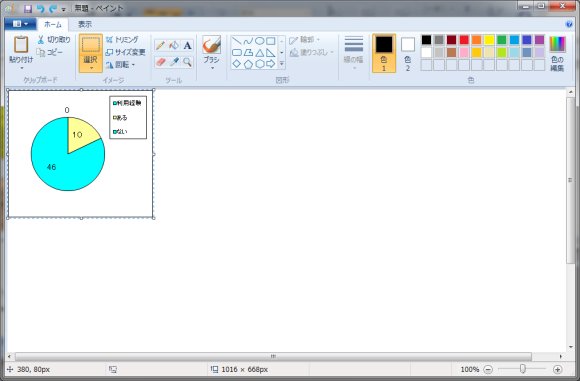The height and width of the screenshot is (381, 580).
Task: Open the Fill (塗りつぶし) dropdown
Action: pyautogui.click(x=311, y=53)
